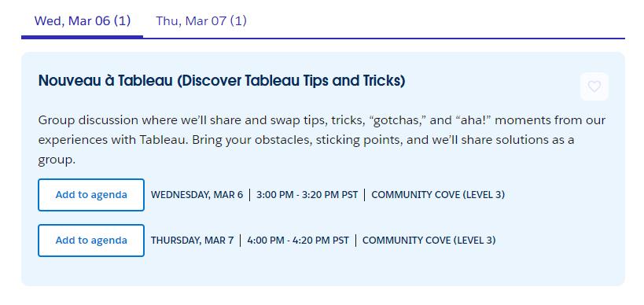Open the Nouveau à Tableau session title
The height and width of the screenshot is (305, 644).
click(222, 81)
